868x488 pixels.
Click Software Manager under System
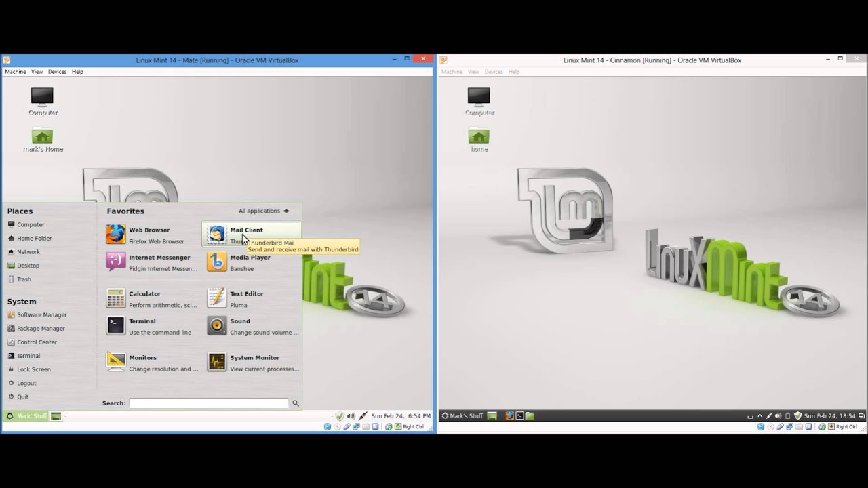click(x=41, y=315)
